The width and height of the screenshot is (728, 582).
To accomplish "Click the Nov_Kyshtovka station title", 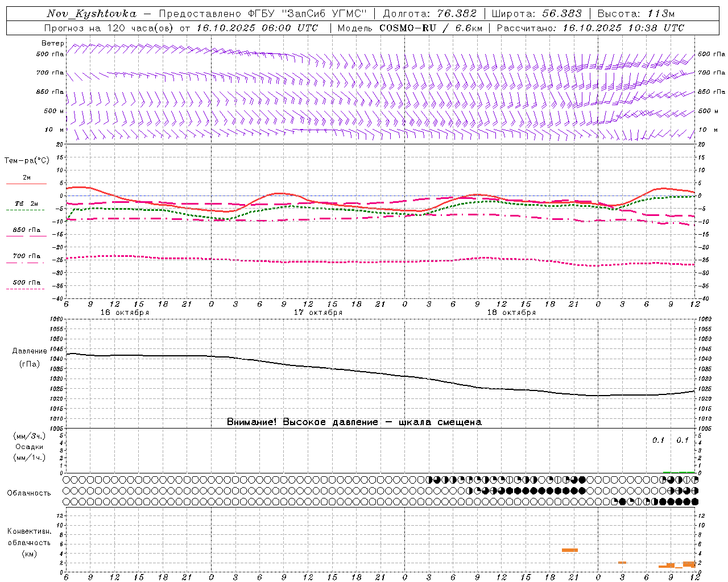I will [x=92, y=14].
